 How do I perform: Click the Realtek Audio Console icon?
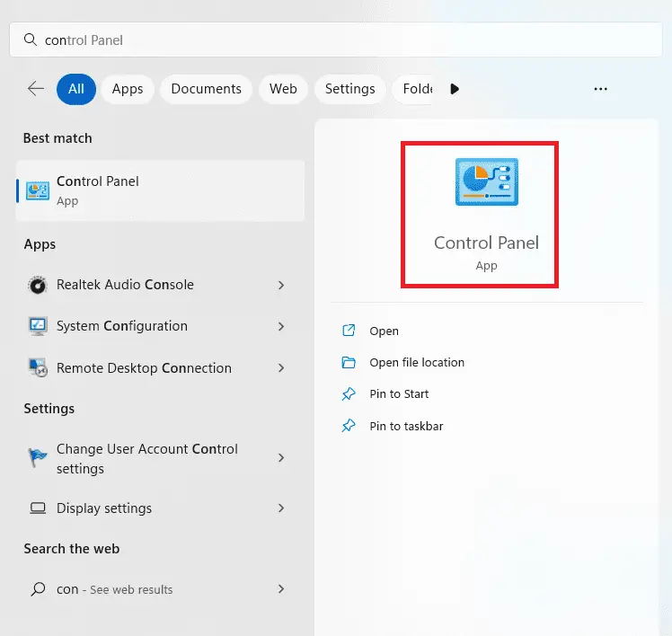click(x=38, y=285)
